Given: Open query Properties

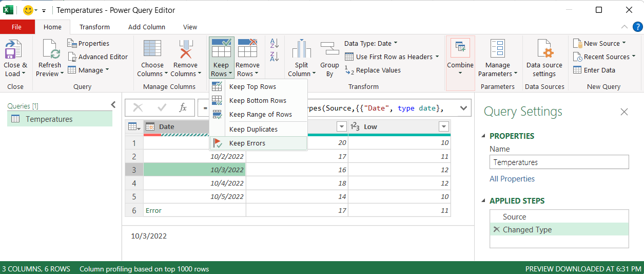Looking at the screenshot, I should click(88, 43).
